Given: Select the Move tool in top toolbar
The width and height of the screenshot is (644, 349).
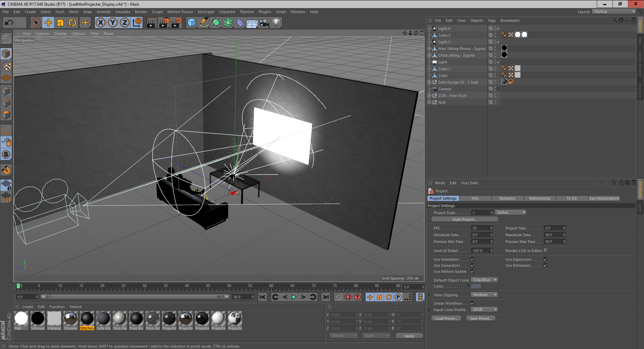Looking at the screenshot, I should (48, 23).
